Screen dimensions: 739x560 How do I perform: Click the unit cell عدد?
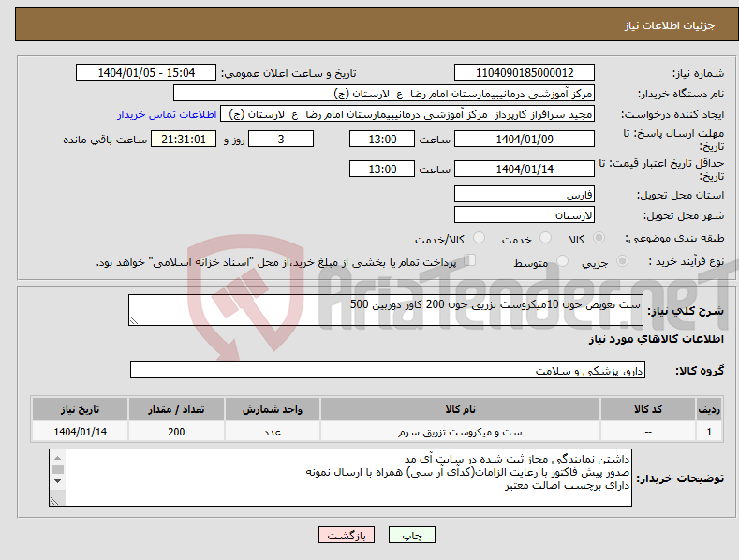tap(273, 432)
